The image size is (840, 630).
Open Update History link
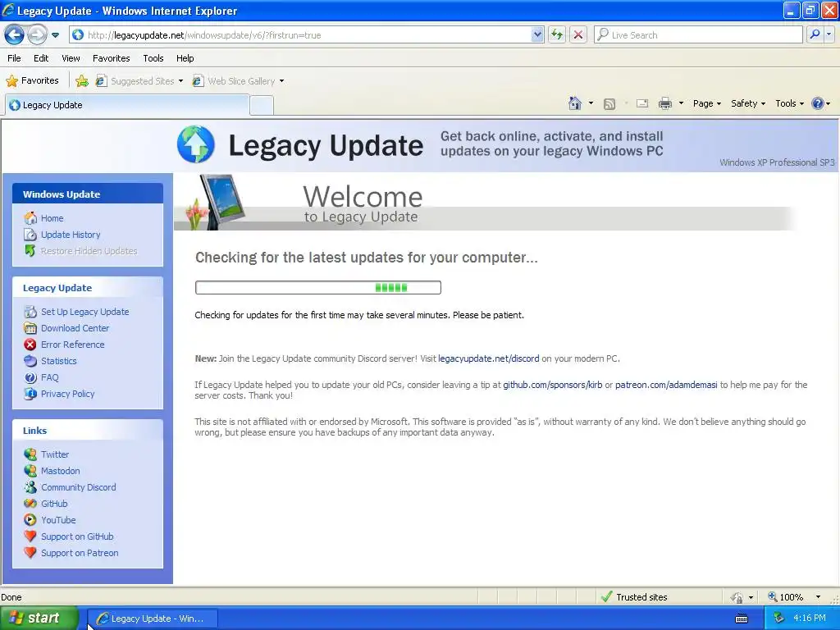point(71,235)
